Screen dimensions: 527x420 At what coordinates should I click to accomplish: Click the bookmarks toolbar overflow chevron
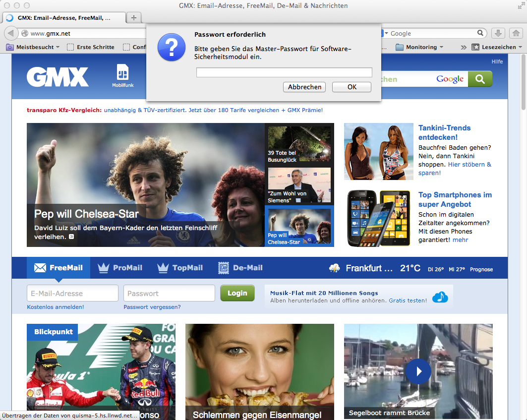coord(464,48)
